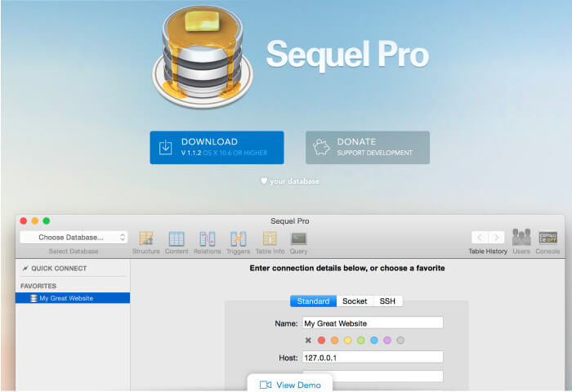Close the Sequel Pro window with red button
The width and height of the screenshot is (572, 392).
24,220
